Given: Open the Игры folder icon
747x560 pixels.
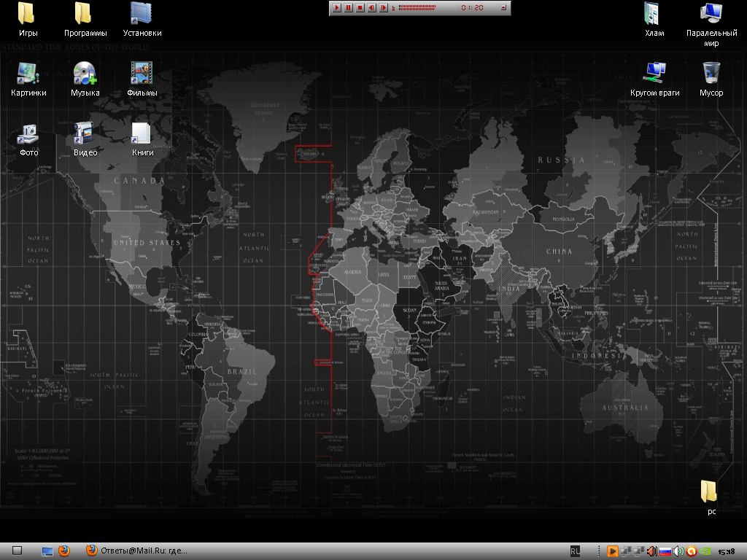Looking at the screenshot, I should [28, 13].
